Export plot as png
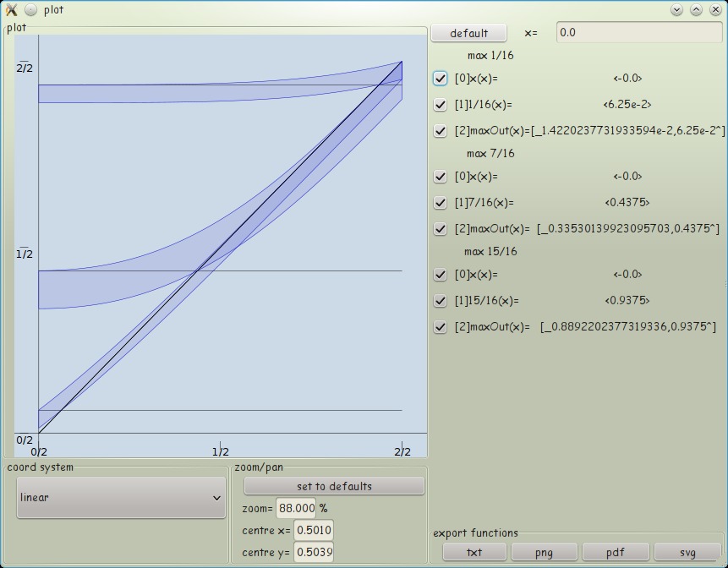Image resolution: width=728 pixels, height=568 pixels. 545,552
